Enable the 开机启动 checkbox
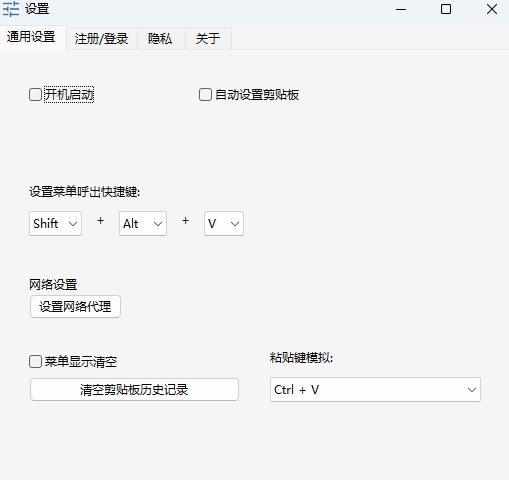 click(x=35, y=95)
